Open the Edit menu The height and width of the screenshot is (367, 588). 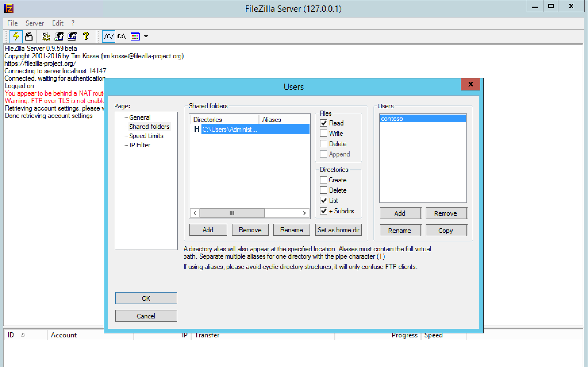pos(57,23)
